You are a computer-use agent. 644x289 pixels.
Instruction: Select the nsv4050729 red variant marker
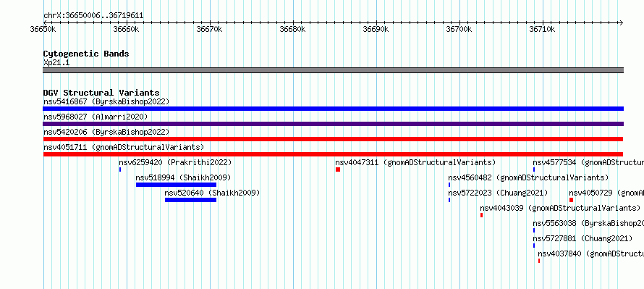pyautogui.click(x=571, y=200)
